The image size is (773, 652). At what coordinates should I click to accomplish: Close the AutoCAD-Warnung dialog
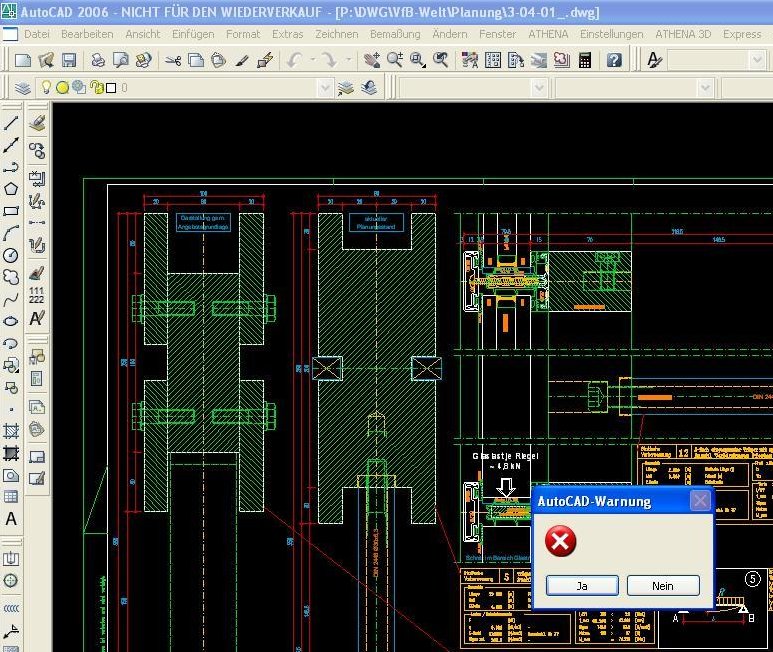coord(700,501)
